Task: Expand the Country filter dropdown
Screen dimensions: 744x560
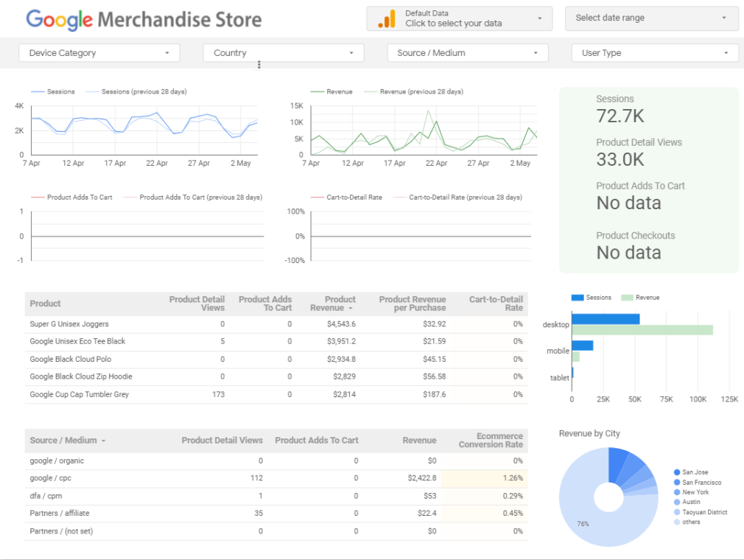Action: (x=284, y=52)
